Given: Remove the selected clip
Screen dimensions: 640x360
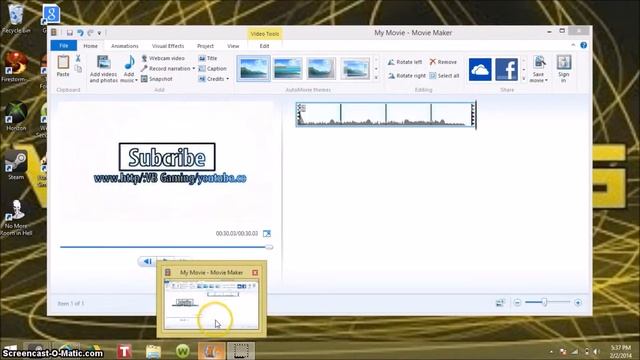Looking at the screenshot, I should coord(443,62).
